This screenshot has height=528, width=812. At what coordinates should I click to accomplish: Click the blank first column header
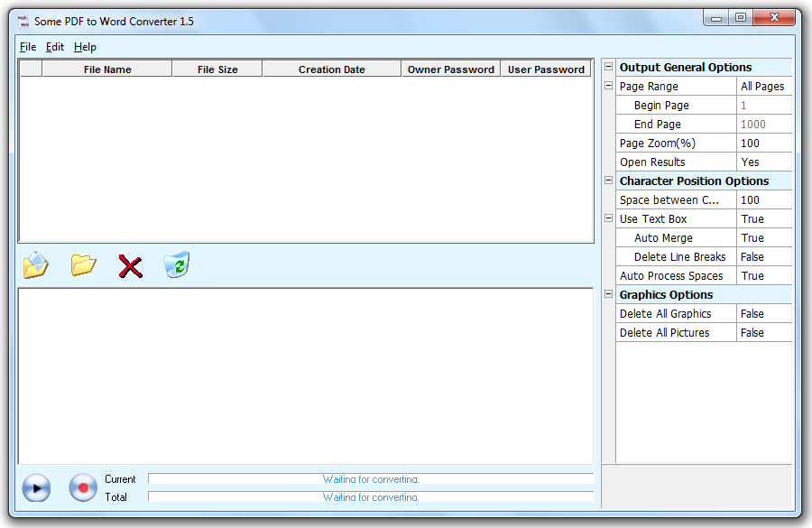(x=31, y=69)
